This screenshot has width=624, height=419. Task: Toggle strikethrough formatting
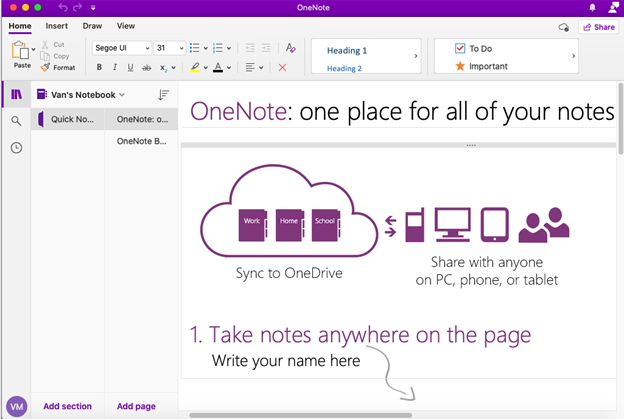[146, 68]
